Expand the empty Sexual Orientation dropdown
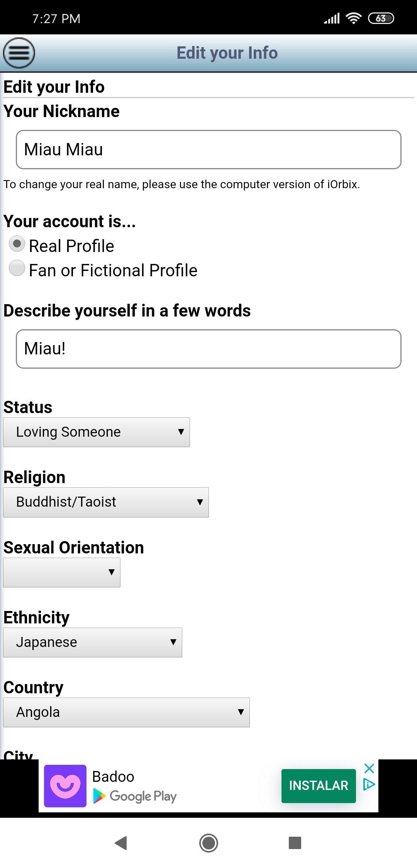This screenshot has width=417, height=868. (62, 572)
